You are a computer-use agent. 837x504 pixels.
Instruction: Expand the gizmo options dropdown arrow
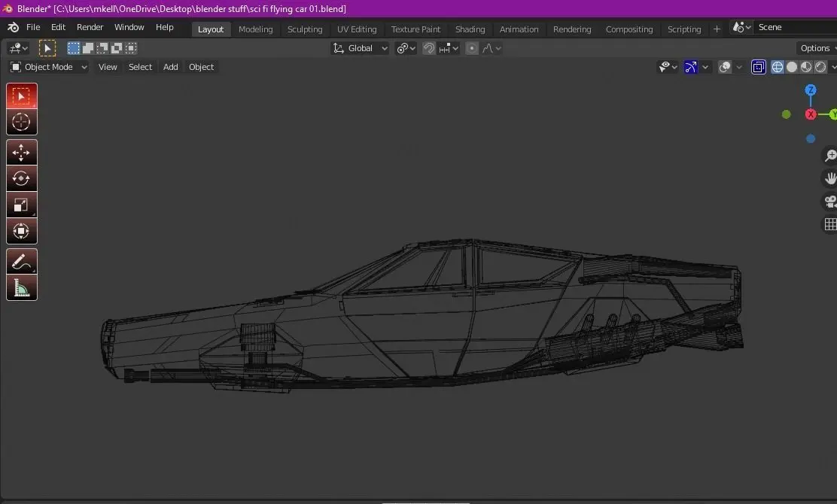click(705, 67)
